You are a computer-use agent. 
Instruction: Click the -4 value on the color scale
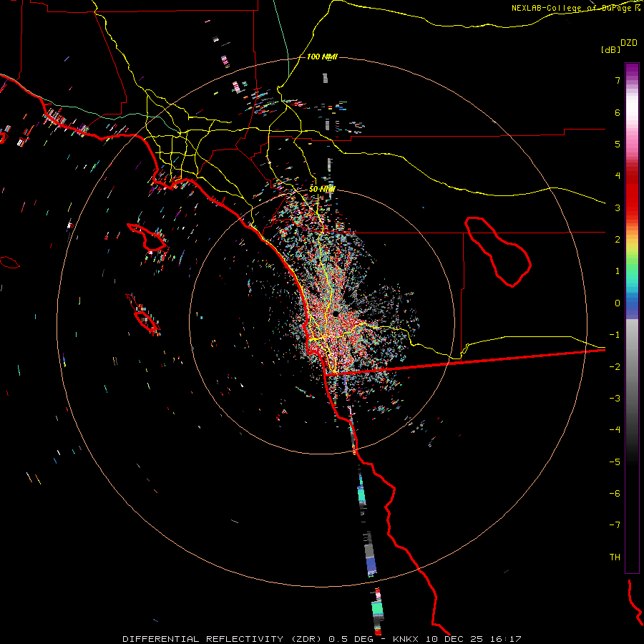[615, 430]
